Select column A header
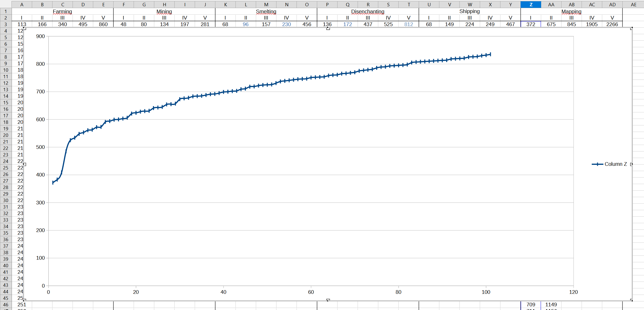Screen dimensions: 644x310 coord(22,4)
